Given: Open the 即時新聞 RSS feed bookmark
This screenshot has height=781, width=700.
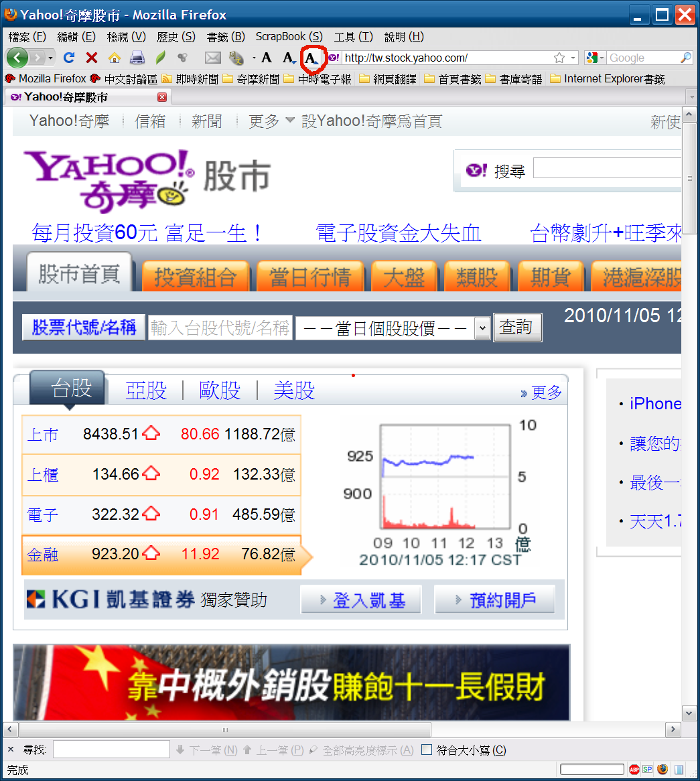Looking at the screenshot, I should (x=190, y=79).
